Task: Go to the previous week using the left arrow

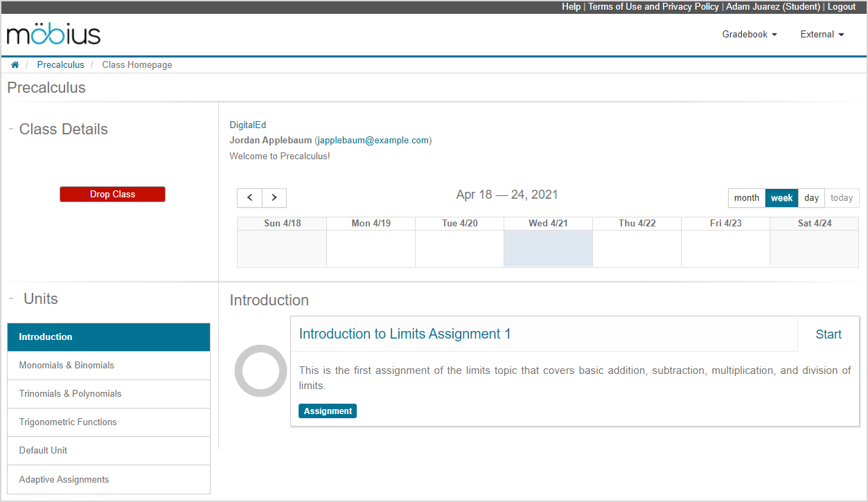Action: point(249,197)
